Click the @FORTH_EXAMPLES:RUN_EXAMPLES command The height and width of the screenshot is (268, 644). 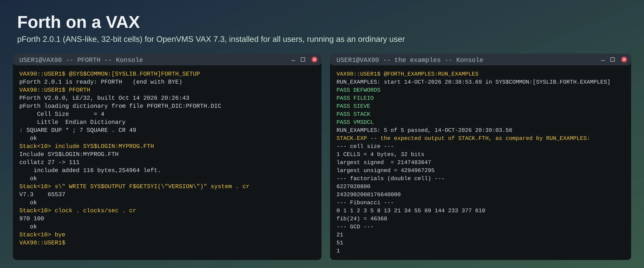tap(407, 74)
